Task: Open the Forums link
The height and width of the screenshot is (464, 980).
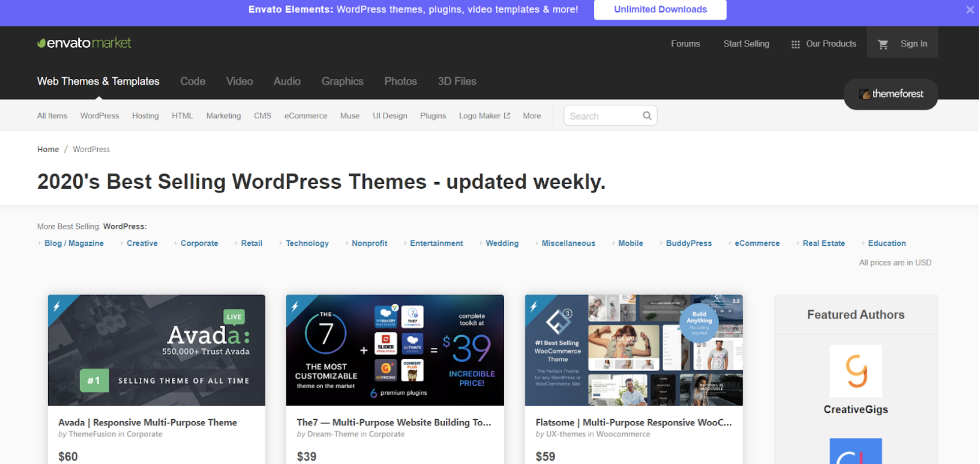Action: coord(685,44)
